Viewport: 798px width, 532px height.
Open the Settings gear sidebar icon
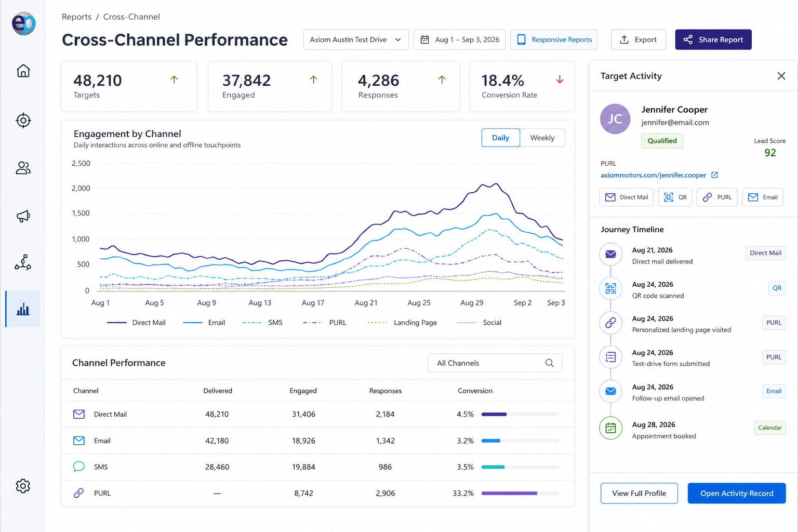point(23,486)
